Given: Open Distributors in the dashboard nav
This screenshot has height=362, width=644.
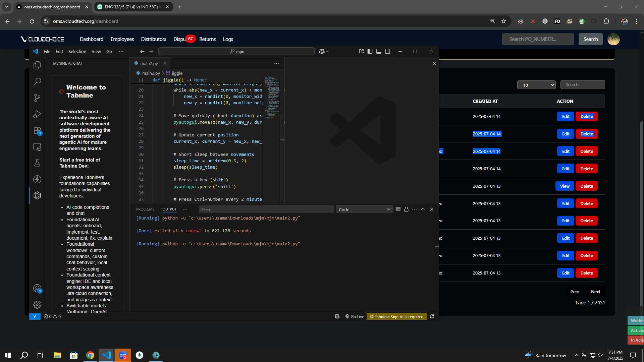Looking at the screenshot, I should pyautogui.click(x=154, y=39).
